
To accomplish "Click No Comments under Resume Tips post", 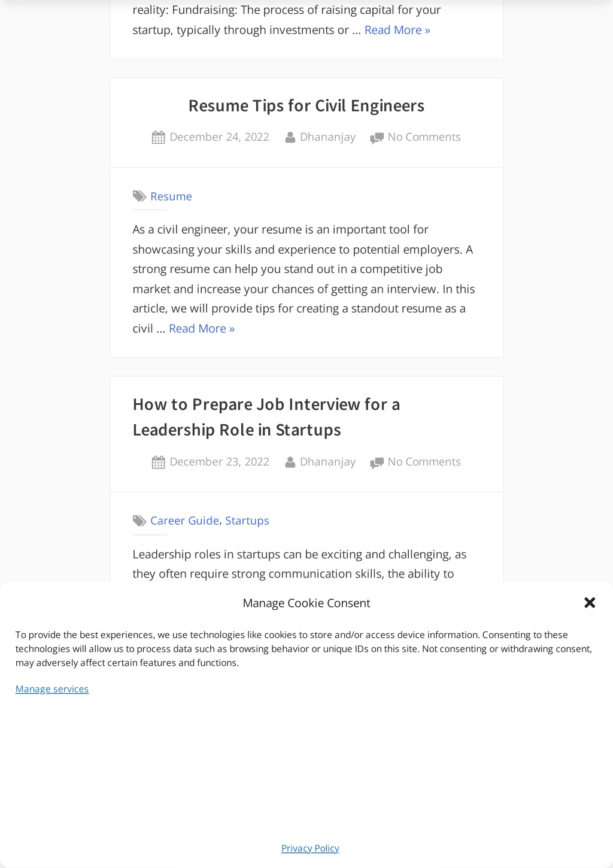I will click(x=424, y=137).
